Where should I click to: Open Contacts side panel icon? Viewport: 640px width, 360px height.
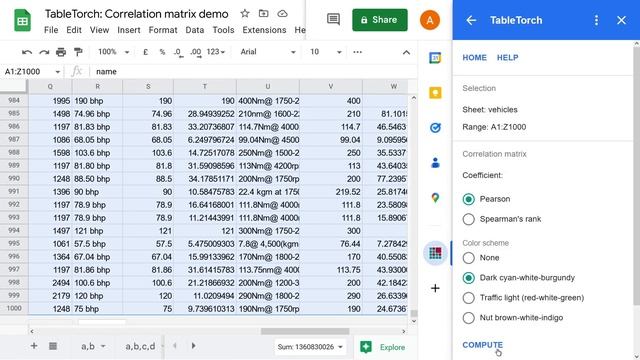coord(435,163)
